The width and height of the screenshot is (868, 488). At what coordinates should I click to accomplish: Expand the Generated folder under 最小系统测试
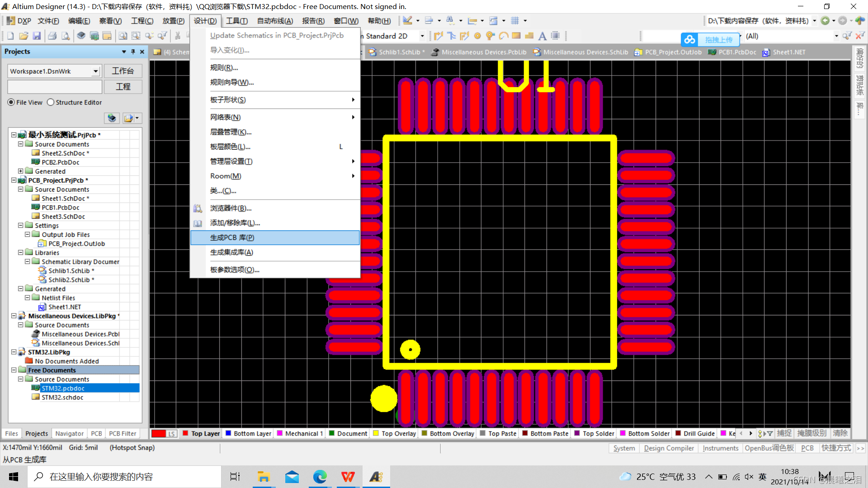[20, 171]
